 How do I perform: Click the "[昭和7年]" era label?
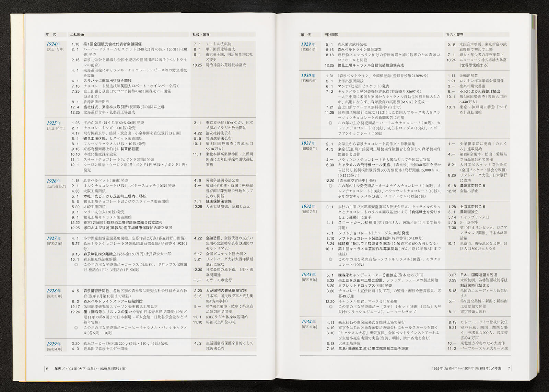tap(309, 212)
